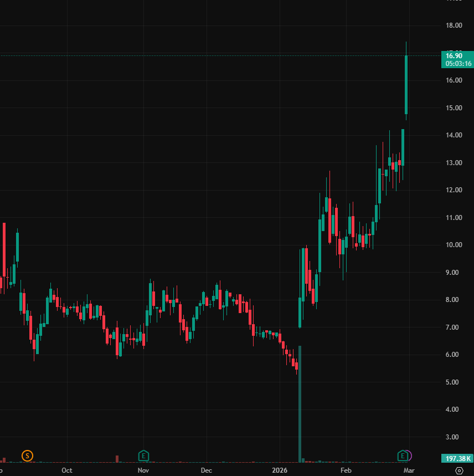Screen dimensions: 474x476
Task: Click the 8.00 price axis label
Action: [452, 300]
